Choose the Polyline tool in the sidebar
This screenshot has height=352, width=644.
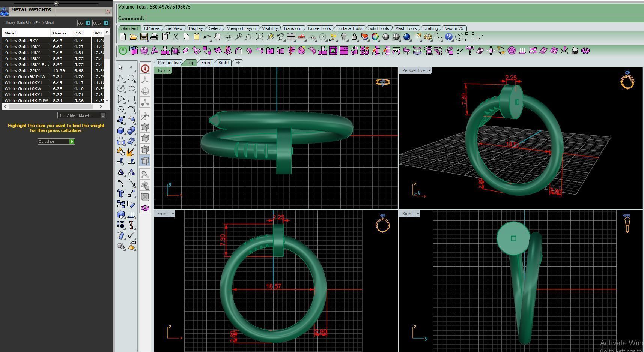120,78
